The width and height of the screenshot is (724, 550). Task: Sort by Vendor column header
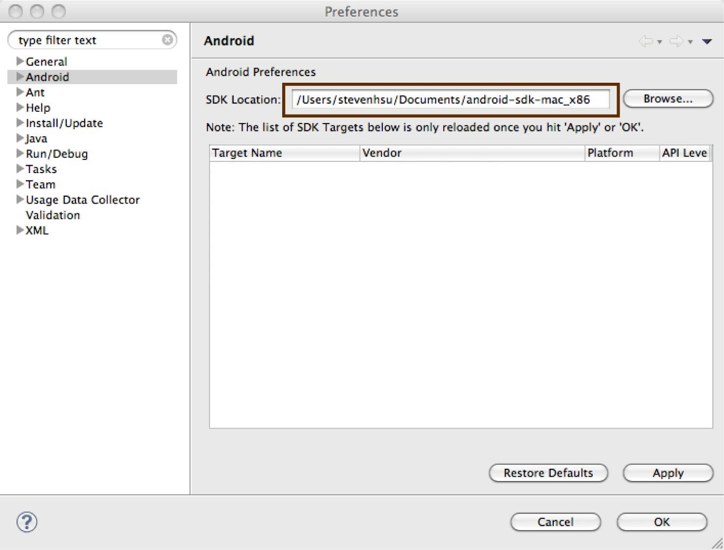(472, 153)
